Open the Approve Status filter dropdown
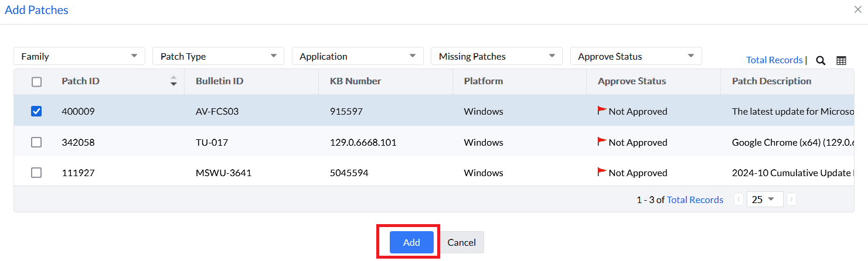The width and height of the screenshot is (868, 261). (x=636, y=56)
